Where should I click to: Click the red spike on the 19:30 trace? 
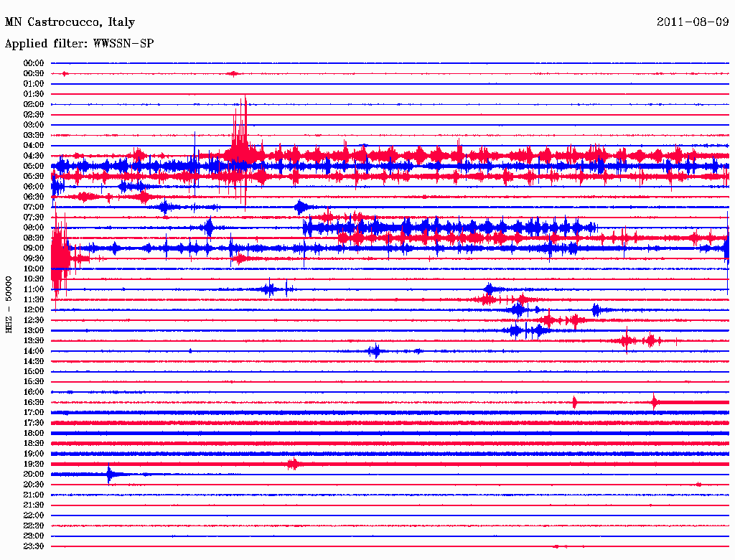(292, 465)
